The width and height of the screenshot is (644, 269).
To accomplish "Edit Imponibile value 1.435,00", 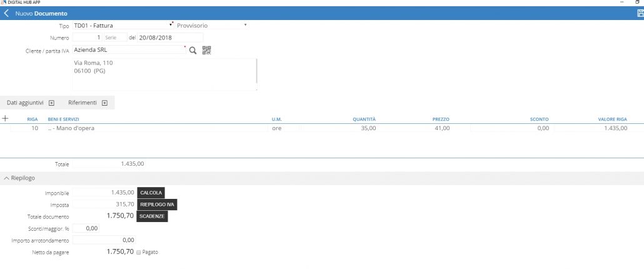I will click(104, 192).
